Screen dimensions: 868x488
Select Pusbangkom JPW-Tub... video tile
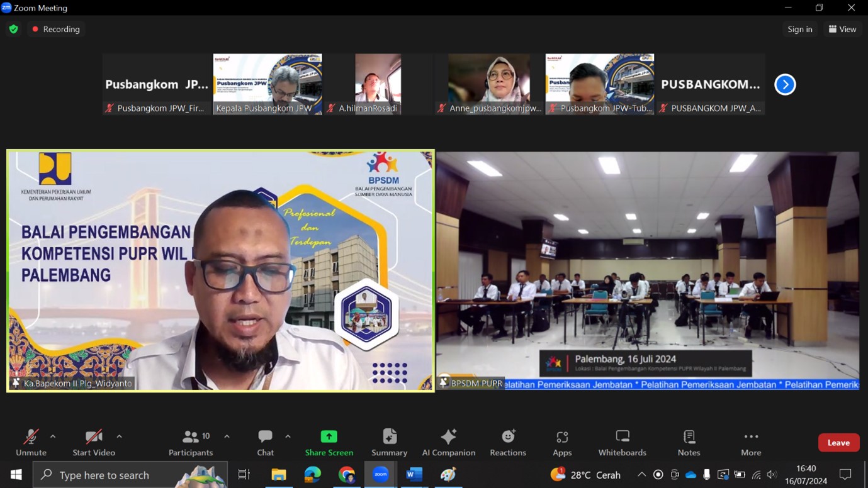pyautogui.click(x=600, y=84)
